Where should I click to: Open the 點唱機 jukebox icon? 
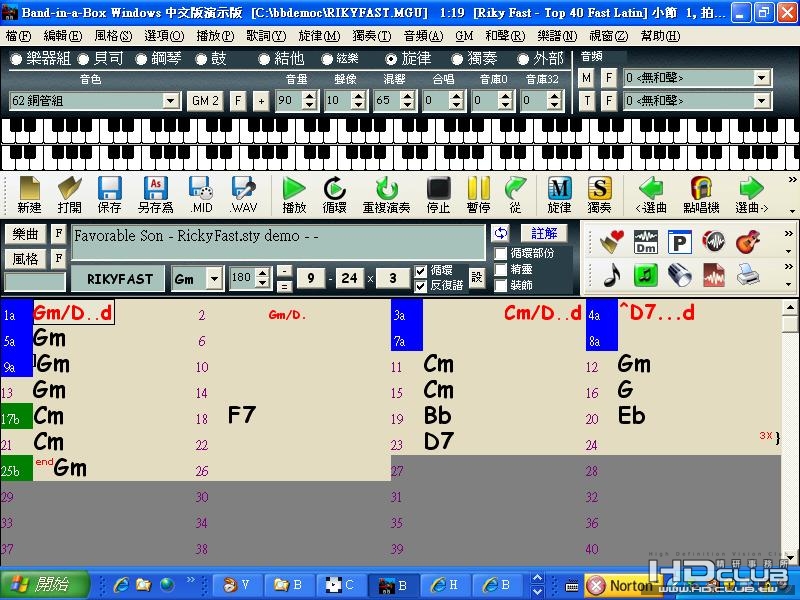tap(702, 194)
